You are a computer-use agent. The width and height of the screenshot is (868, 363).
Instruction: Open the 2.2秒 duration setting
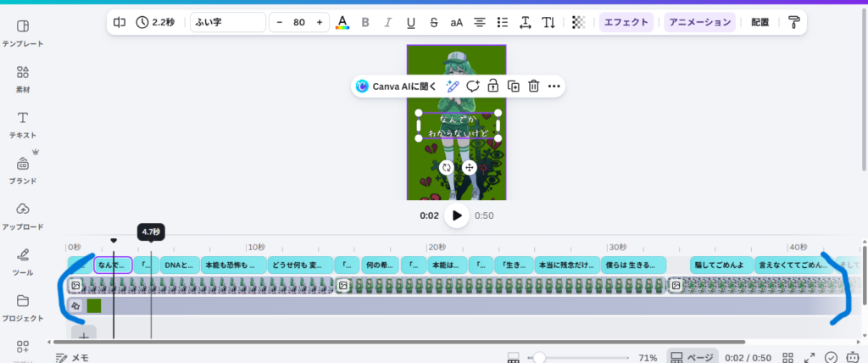coord(155,22)
